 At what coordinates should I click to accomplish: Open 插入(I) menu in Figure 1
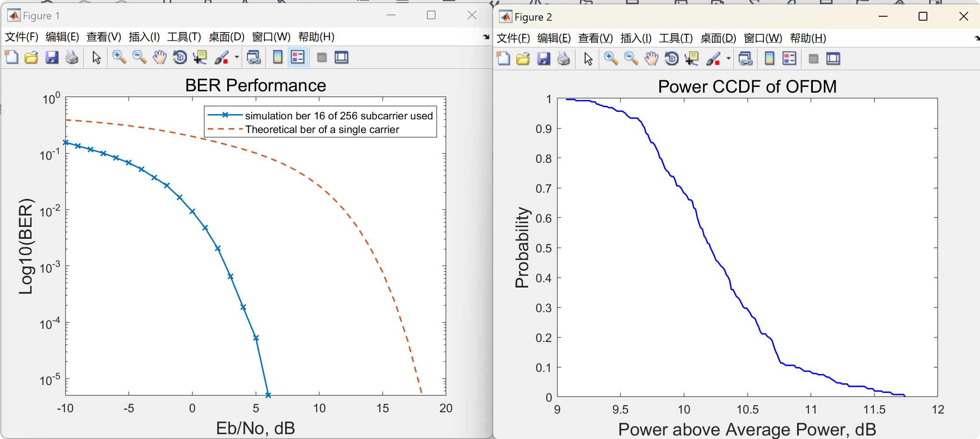coord(144,37)
